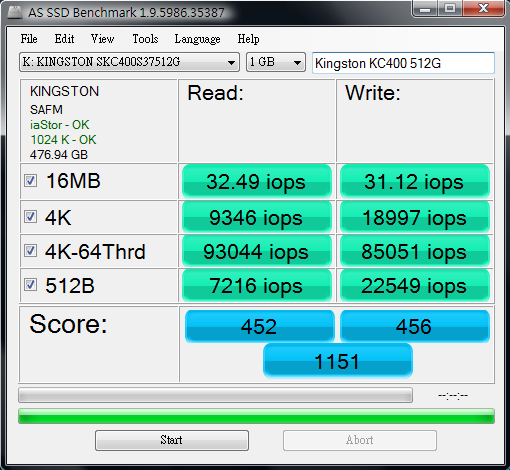510x470 pixels.
Task: Uncheck the 16MB test checkbox
Action: pos(30,181)
